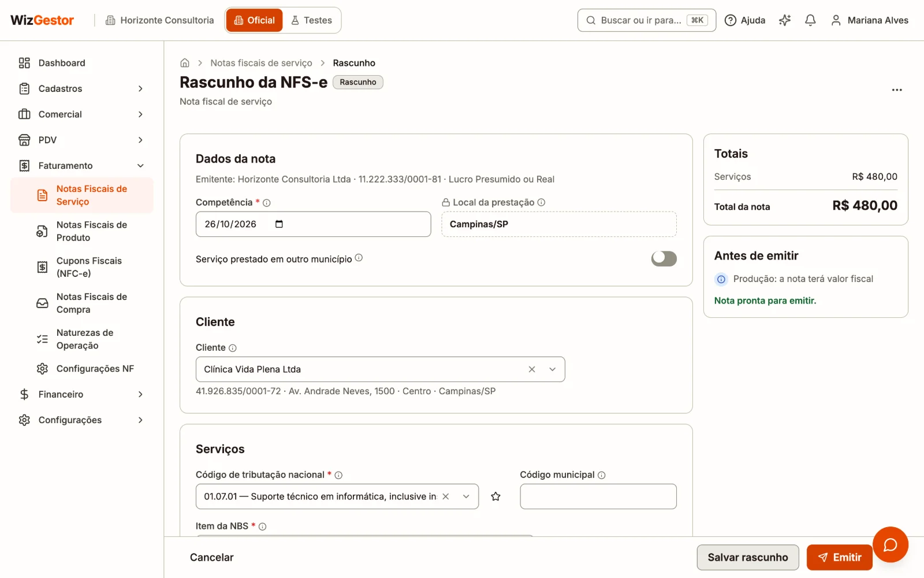Expand the PDV sidebar section
This screenshot has height=578, width=924.
pos(81,140)
